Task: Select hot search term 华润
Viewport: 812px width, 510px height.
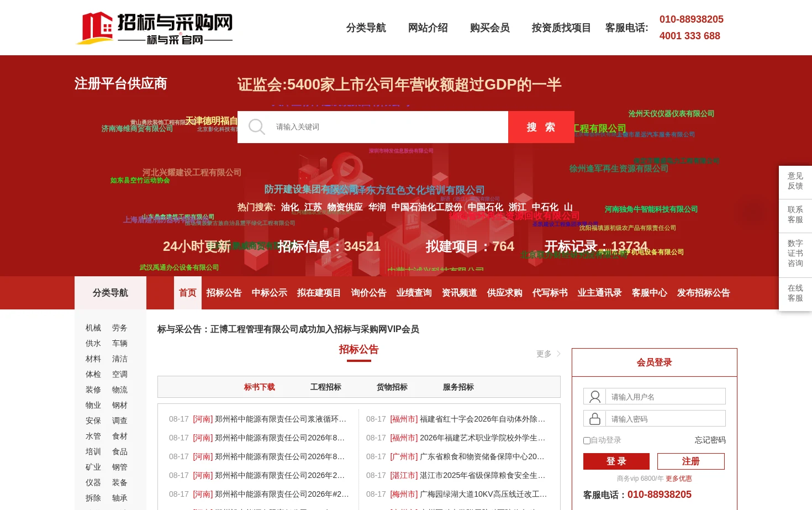Action: click(x=377, y=207)
